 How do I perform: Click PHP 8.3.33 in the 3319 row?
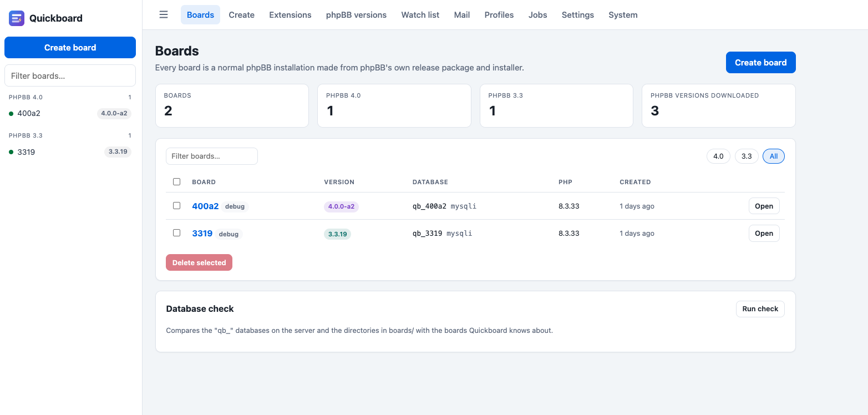[569, 234]
